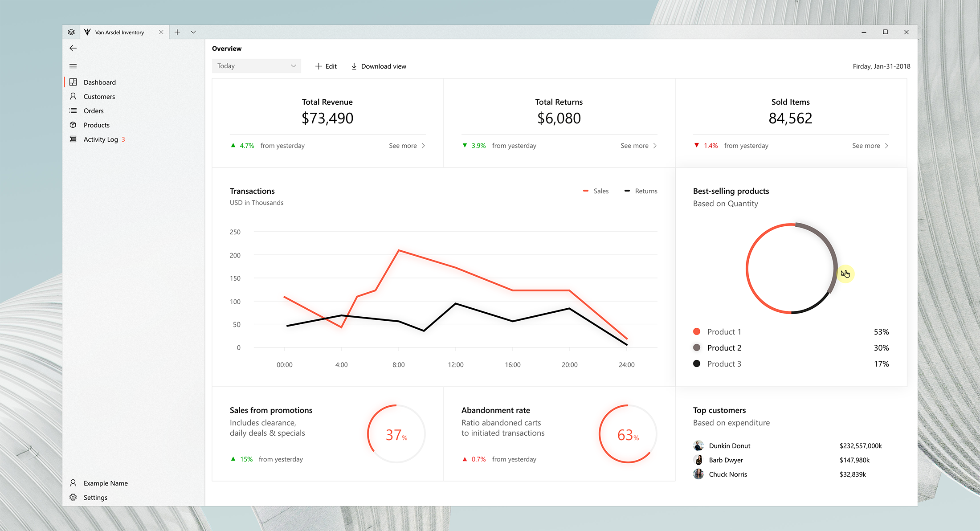Click the Edit plus icon
The height and width of the screenshot is (531, 980).
[318, 66]
